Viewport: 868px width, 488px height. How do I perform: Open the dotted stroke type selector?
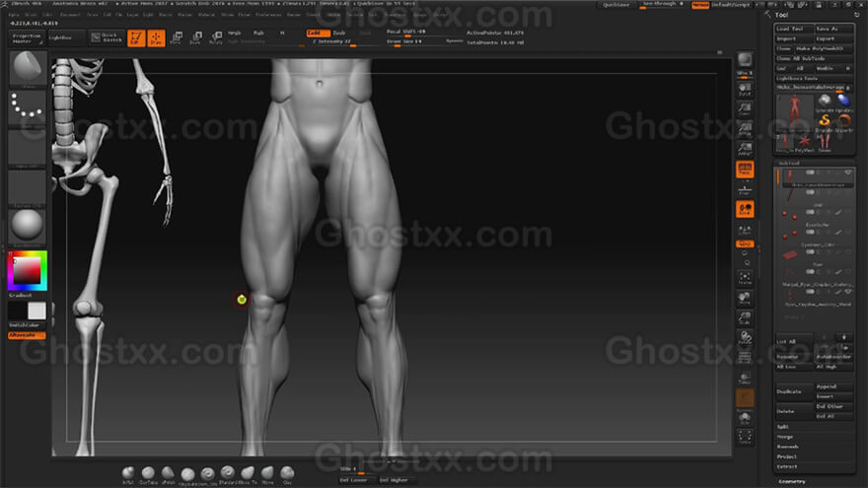pyautogui.click(x=28, y=107)
